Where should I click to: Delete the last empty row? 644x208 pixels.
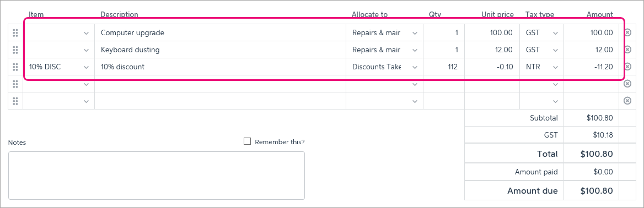(x=627, y=101)
